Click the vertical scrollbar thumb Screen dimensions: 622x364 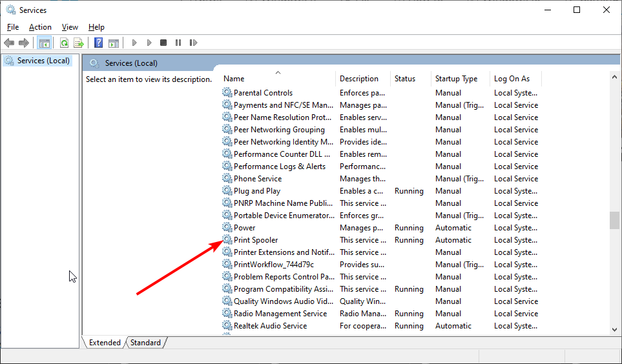(614, 221)
